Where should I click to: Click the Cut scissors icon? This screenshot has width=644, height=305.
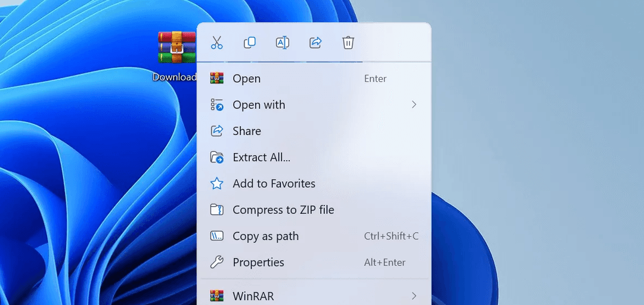click(216, 43)
